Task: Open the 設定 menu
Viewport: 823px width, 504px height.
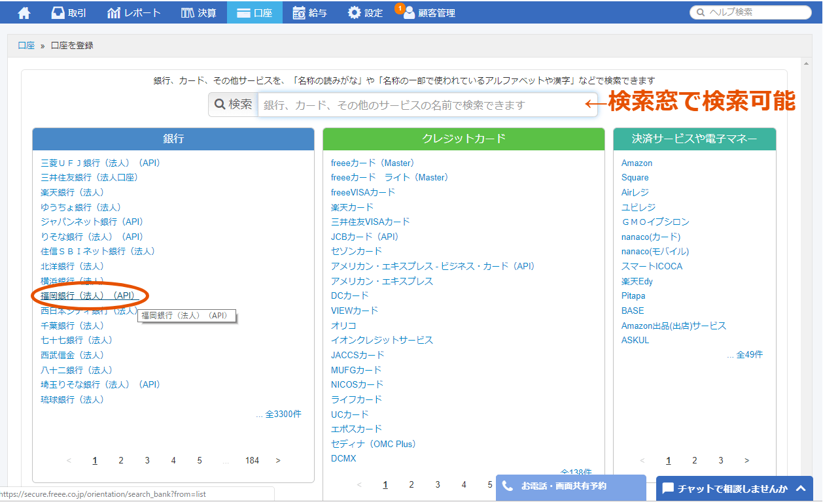Action: coord(366,12)
